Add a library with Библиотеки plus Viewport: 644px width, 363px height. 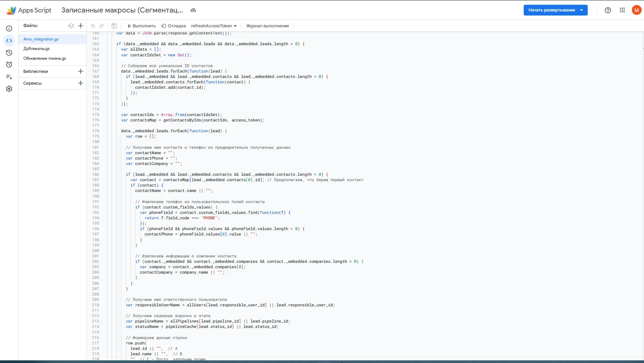coord(81,71)
